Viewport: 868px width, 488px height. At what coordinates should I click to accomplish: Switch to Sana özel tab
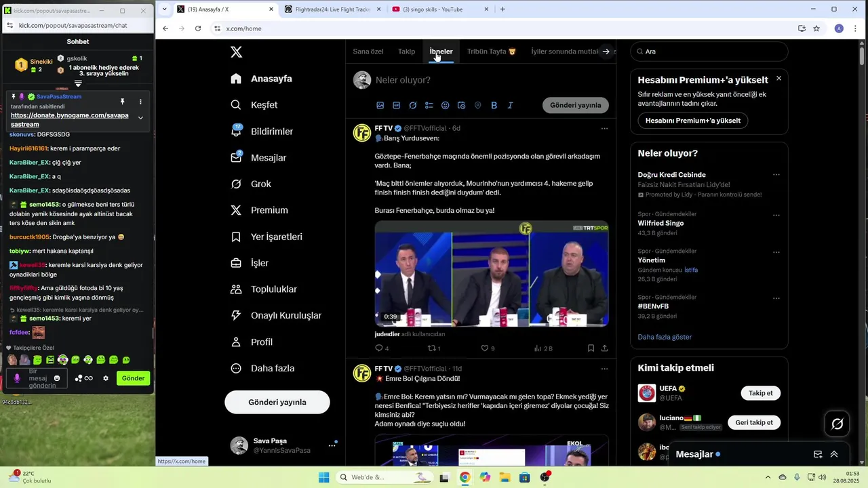pos(368,52)
